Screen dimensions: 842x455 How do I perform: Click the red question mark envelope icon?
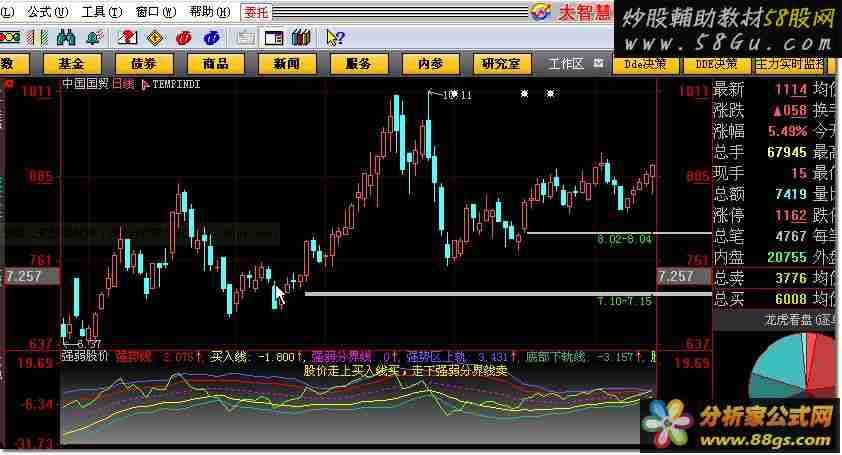(127, 38)
